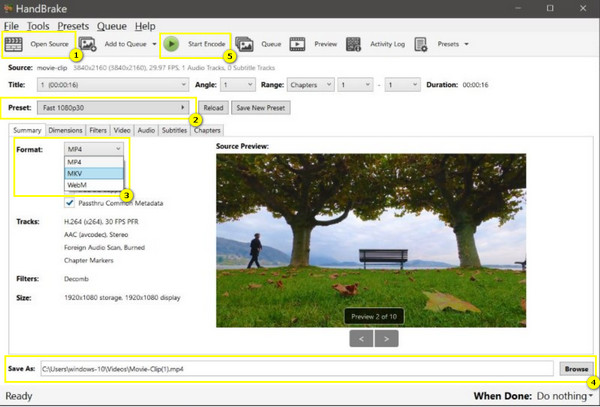
Task: Switch to the Filters tab
Action: click(x=98, y=130)
